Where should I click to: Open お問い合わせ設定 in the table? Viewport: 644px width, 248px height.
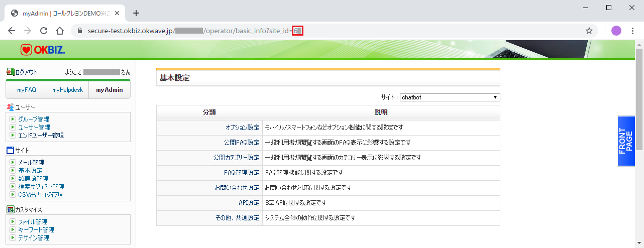pyautogui.click(x=237, y=188)
